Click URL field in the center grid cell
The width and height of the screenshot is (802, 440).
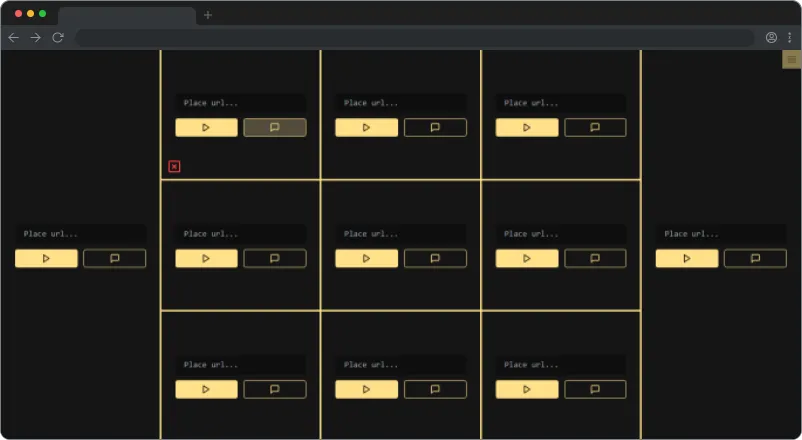(400, 234)
